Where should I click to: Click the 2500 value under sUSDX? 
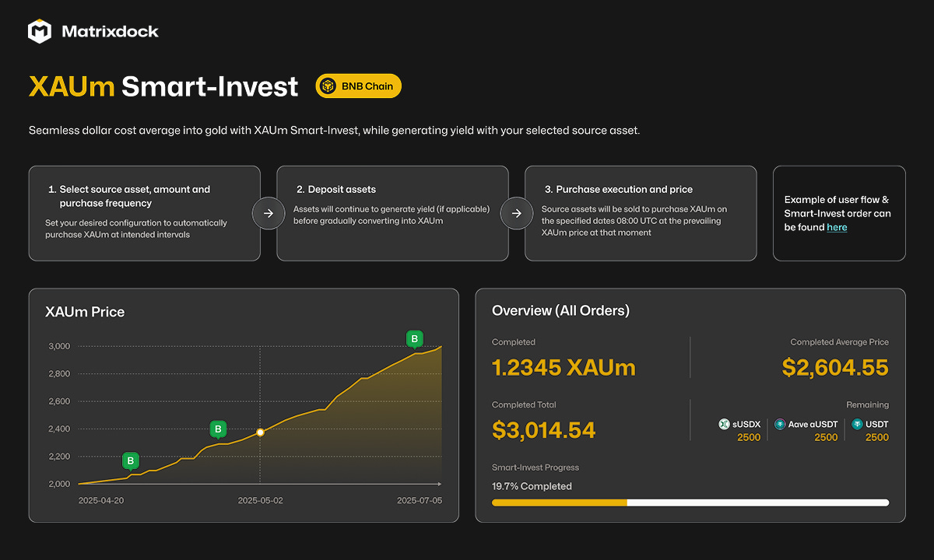(x=749, y=437)
